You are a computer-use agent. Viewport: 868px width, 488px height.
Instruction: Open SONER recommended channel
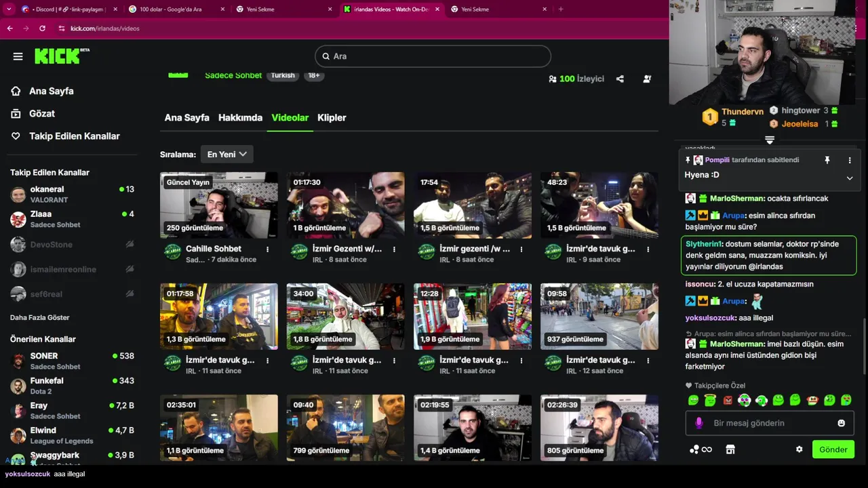73,361
